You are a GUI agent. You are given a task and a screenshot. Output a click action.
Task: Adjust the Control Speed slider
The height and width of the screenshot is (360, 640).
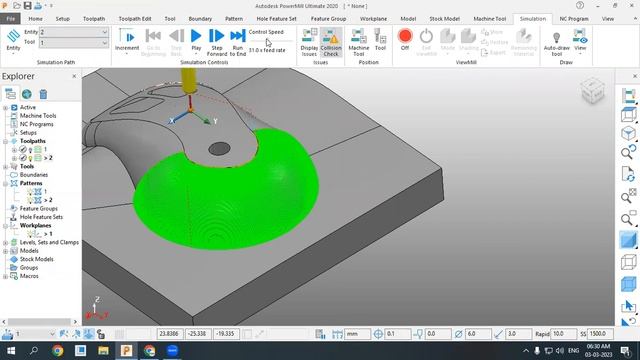point(271,41)
